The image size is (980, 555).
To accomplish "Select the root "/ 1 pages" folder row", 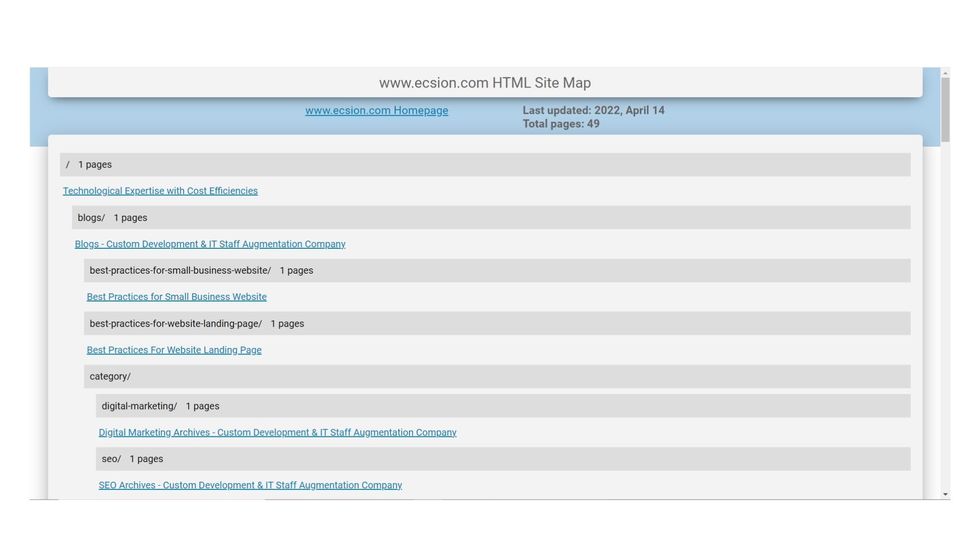I will point(485,165).
